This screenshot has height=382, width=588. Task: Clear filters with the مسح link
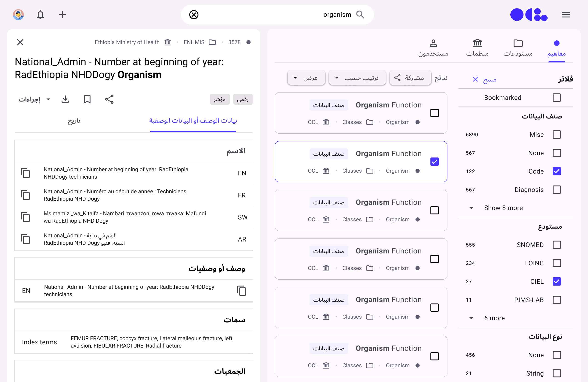[484, 79]
